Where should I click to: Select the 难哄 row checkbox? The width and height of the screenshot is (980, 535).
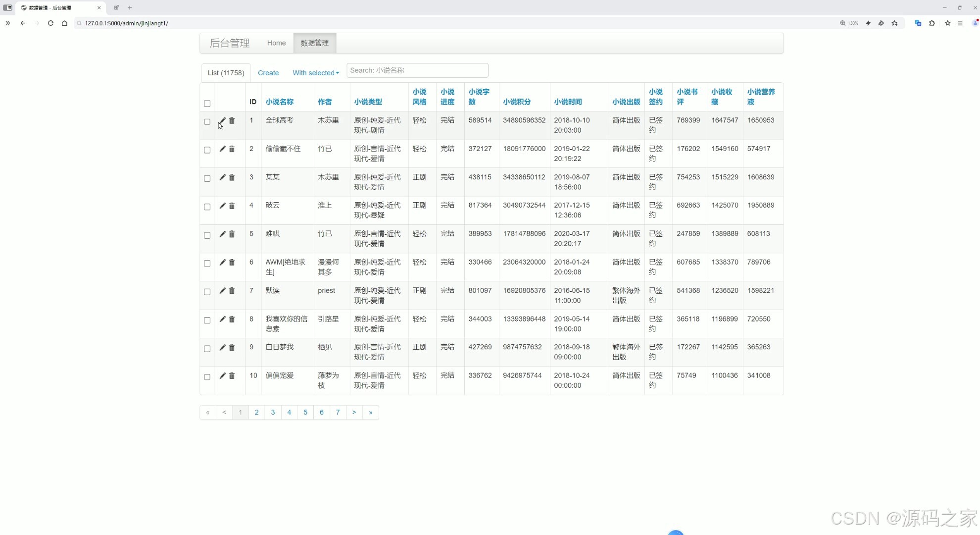(x=207, y=235)
